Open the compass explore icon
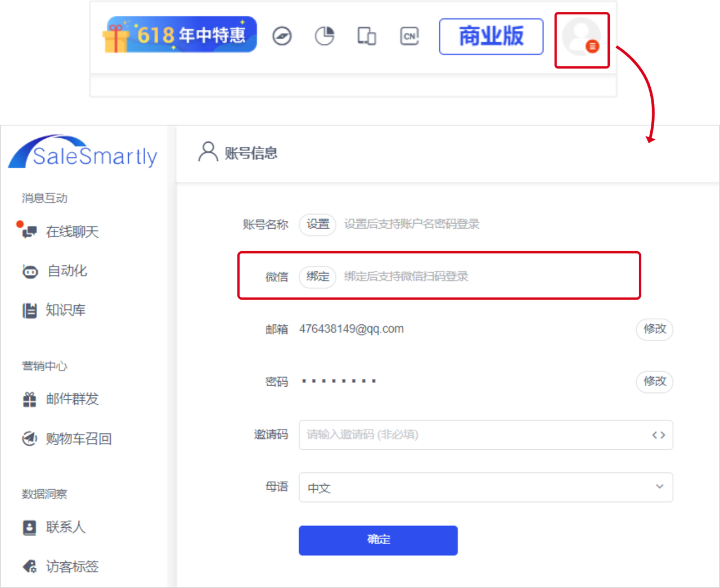The height and width of the screenshot is (588, 720). coord(282,37)
